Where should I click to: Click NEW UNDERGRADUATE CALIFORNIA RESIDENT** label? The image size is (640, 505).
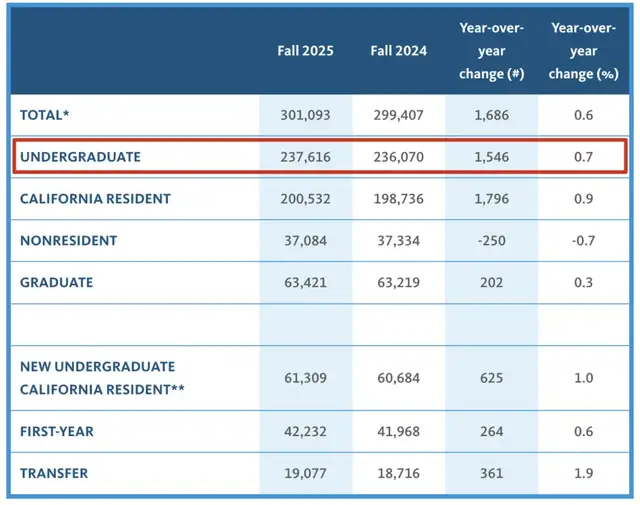click(97, 378)
